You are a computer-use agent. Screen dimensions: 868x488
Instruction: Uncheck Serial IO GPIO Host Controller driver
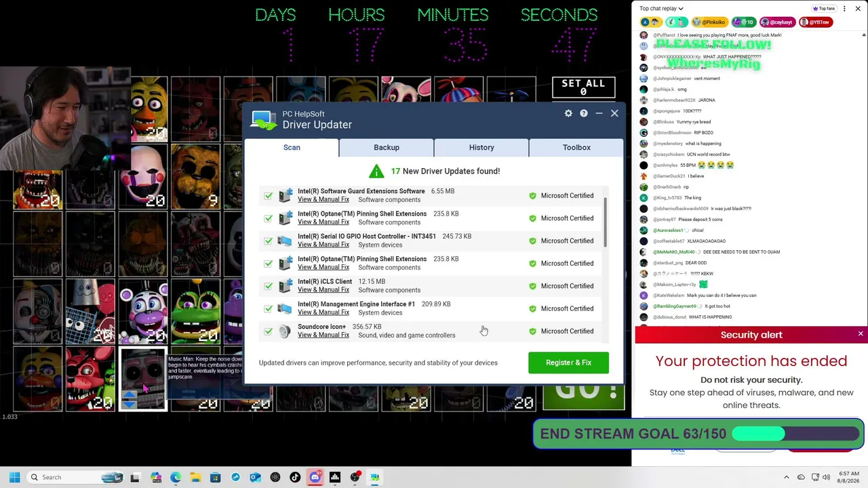click(269, 241)
